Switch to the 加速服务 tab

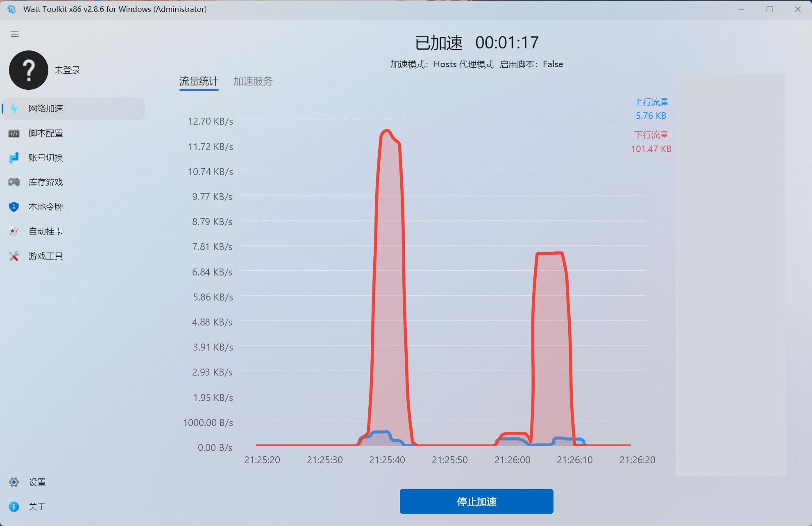pyautogui.click(x=253, y=82)
